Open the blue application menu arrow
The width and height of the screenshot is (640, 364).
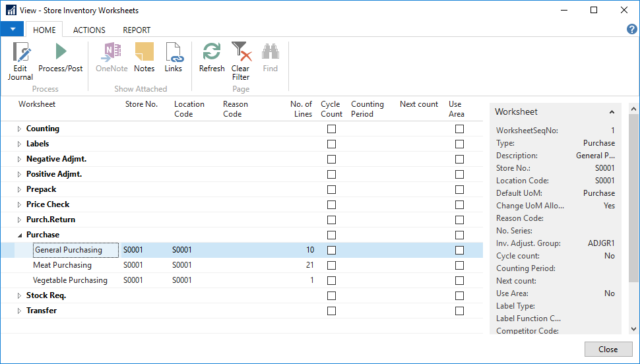tap(12, 29)
